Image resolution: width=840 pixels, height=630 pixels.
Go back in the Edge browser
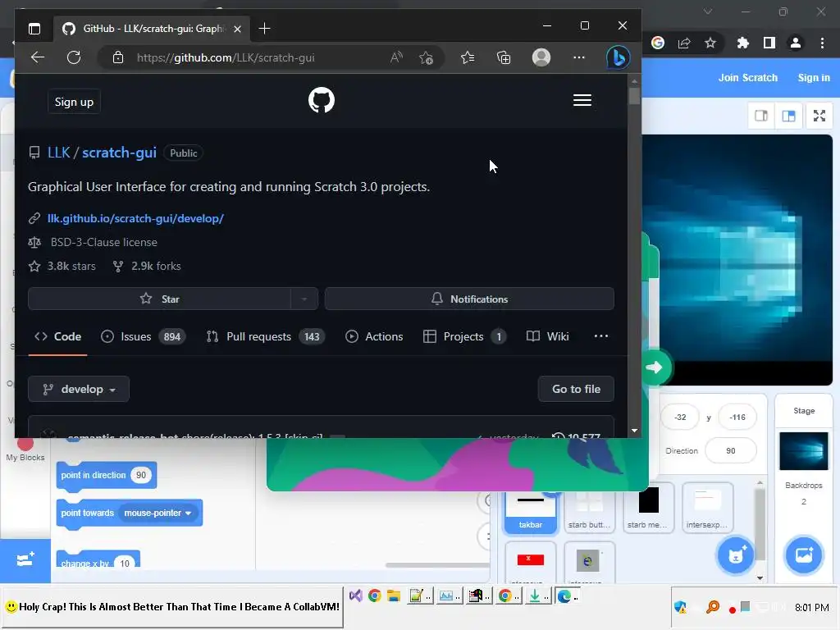[x=38, y=57]
